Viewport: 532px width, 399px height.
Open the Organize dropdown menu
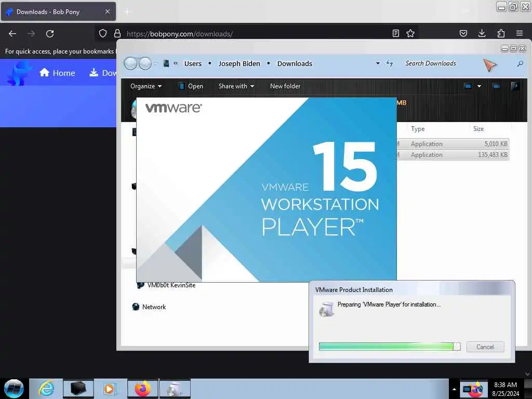coord(146,86)
